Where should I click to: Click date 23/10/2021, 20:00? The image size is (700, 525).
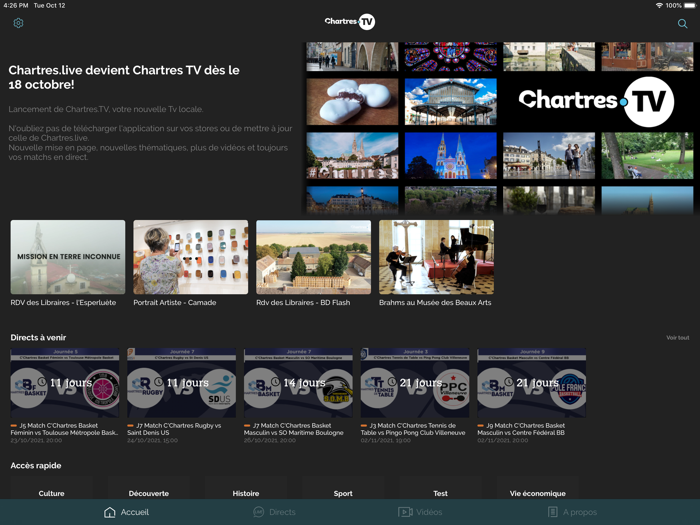click(37, 440)
